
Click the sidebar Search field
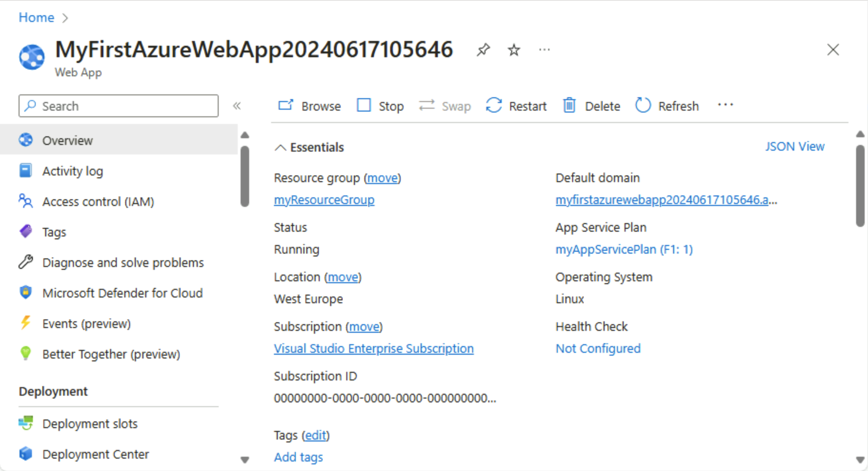(119, 106)
